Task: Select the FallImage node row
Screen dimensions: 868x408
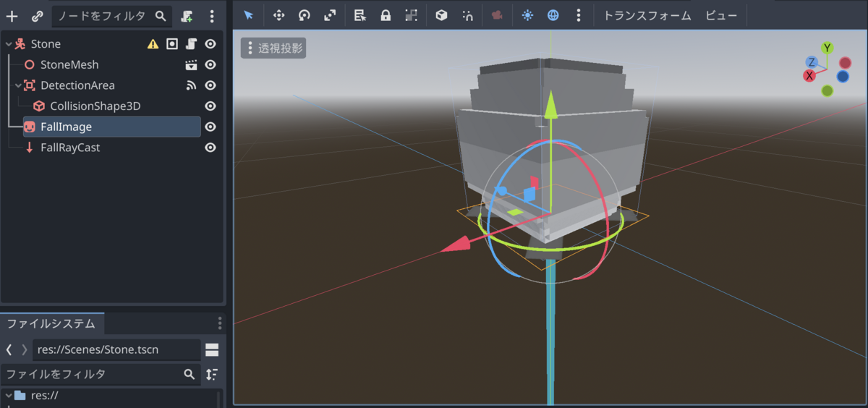Action: click(112, 127)
